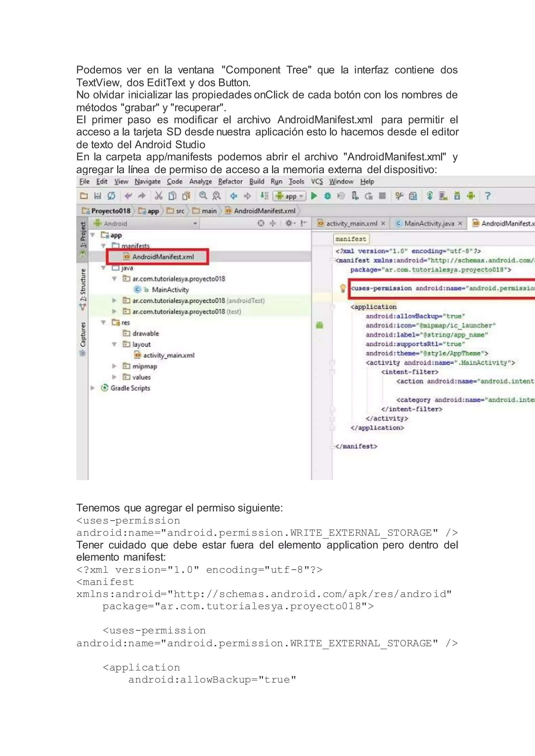
Task: Open the View menu
Action: point(121,182)
